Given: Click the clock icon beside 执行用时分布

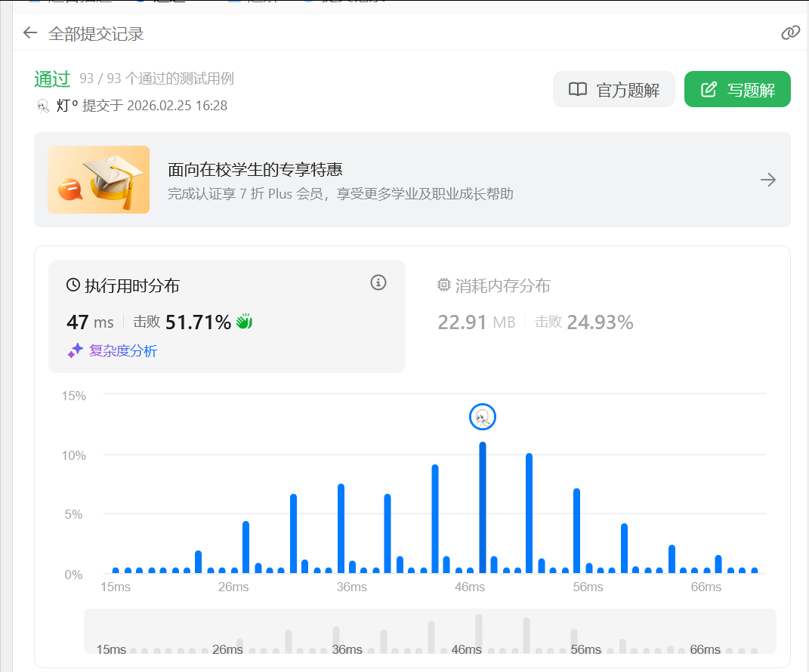Looking at the screenshot, I should pyautogui.click(x=73, y=285).
